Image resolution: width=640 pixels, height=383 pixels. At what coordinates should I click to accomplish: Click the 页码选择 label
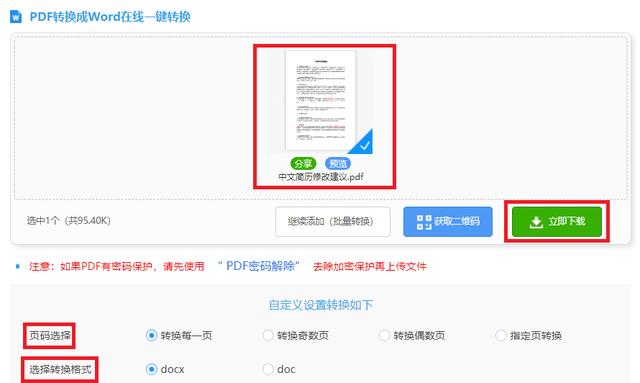pos(50,336)
